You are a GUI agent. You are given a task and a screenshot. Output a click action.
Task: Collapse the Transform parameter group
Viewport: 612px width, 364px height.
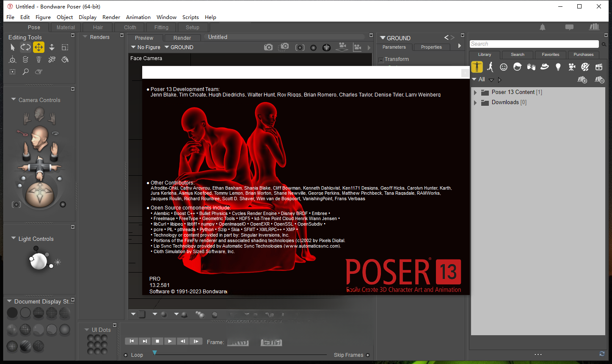click(x=381, y=60)
